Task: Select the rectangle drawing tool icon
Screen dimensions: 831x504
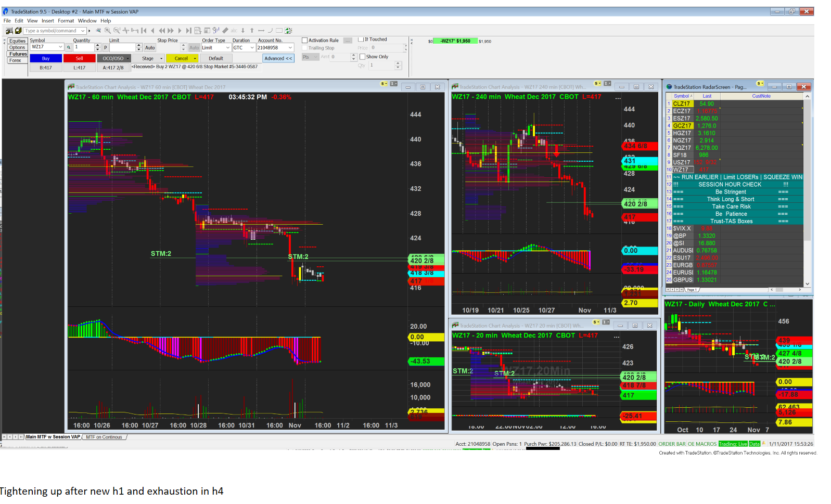Action: [x=279, y=31]
